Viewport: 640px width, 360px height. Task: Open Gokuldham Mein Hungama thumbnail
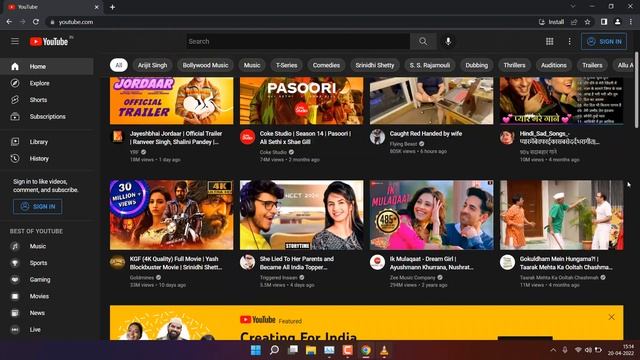click(562, 215)
